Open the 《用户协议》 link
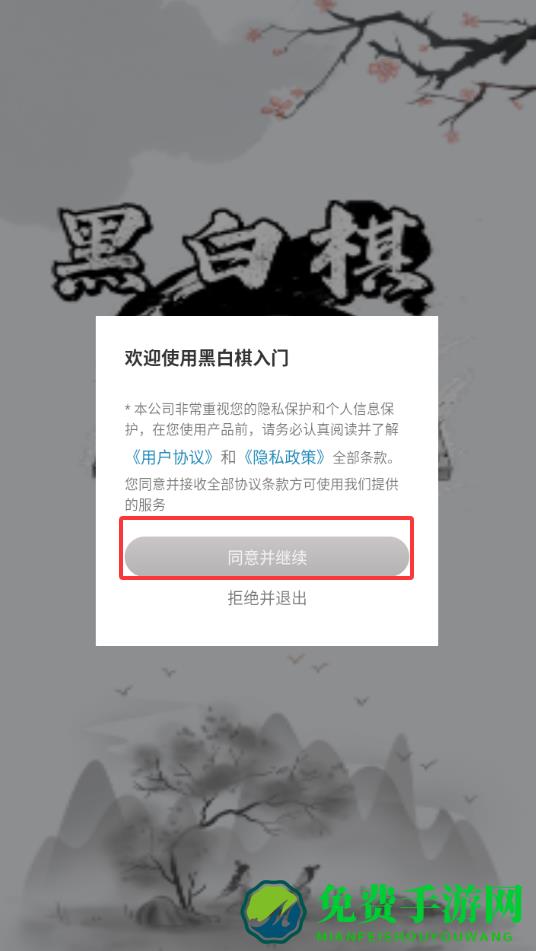Screen dimensions: 536x951 point(172,457)
